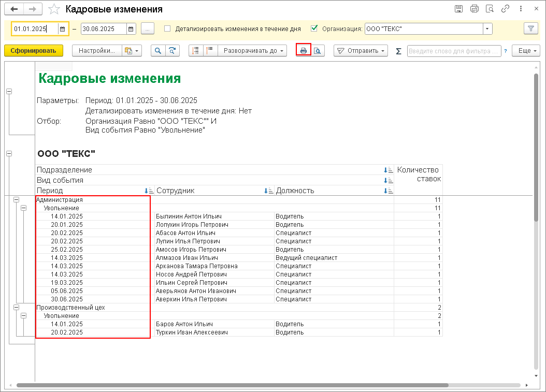Click the save diskette icon in header
This screenshot has width=546, height=392.
(459, 9)
